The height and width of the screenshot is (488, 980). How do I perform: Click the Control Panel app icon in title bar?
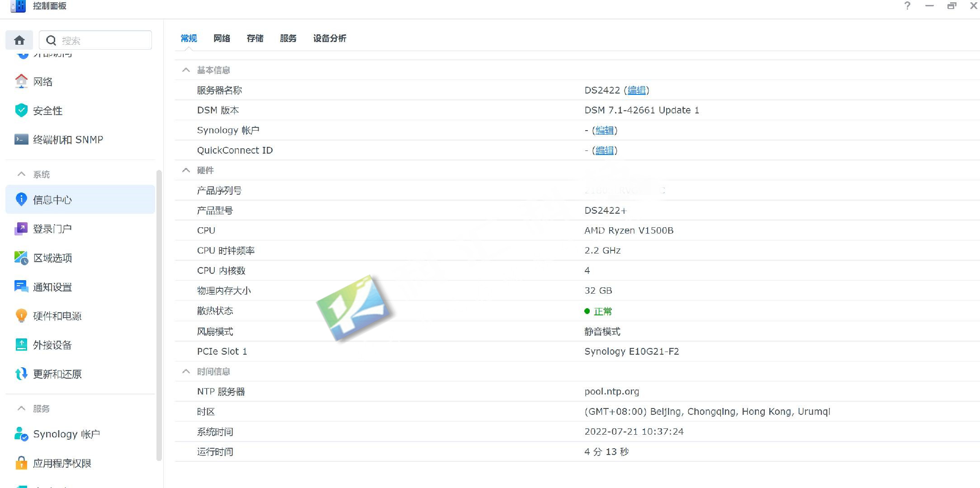pyautogui.click(x=18, y=6)
